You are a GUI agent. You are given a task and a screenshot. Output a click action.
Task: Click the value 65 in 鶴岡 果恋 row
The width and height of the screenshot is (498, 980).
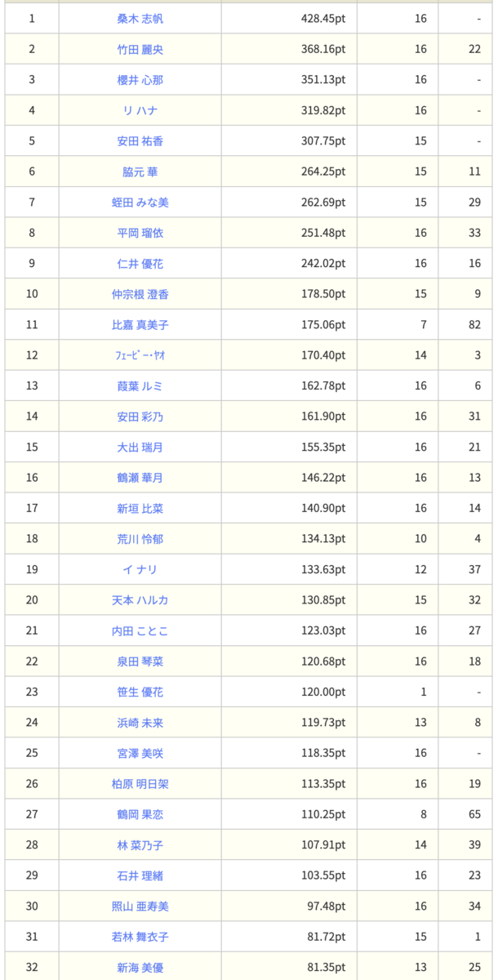(475, 815)
